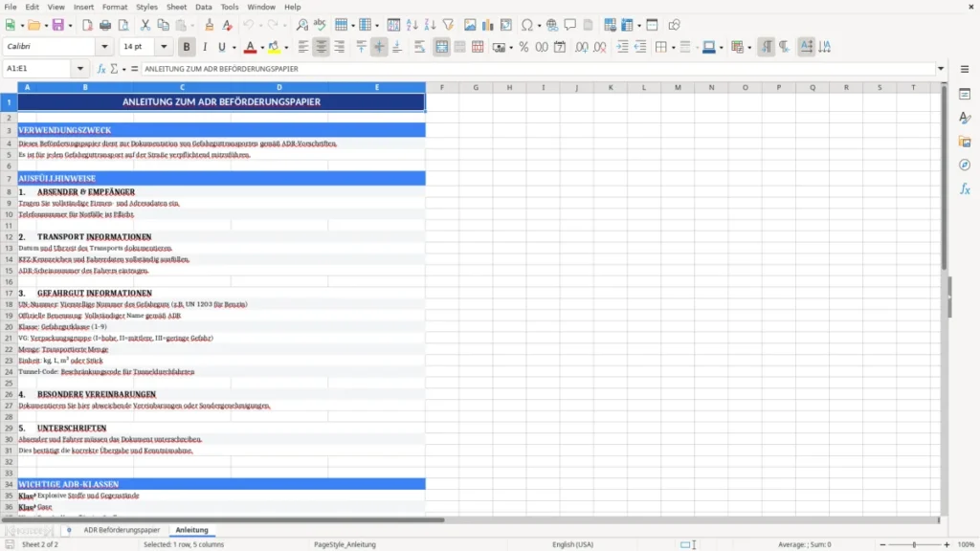Open the sidebar Functions panel
The width and height of the screenshot is (980, 551).
pyautogui.click(x=965, y=188)
